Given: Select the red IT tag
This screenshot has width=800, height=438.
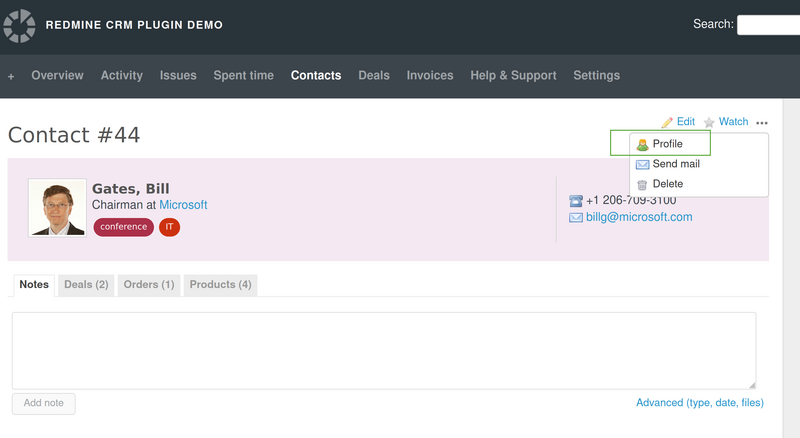Looking at the screenshot, I should point(169,227).
